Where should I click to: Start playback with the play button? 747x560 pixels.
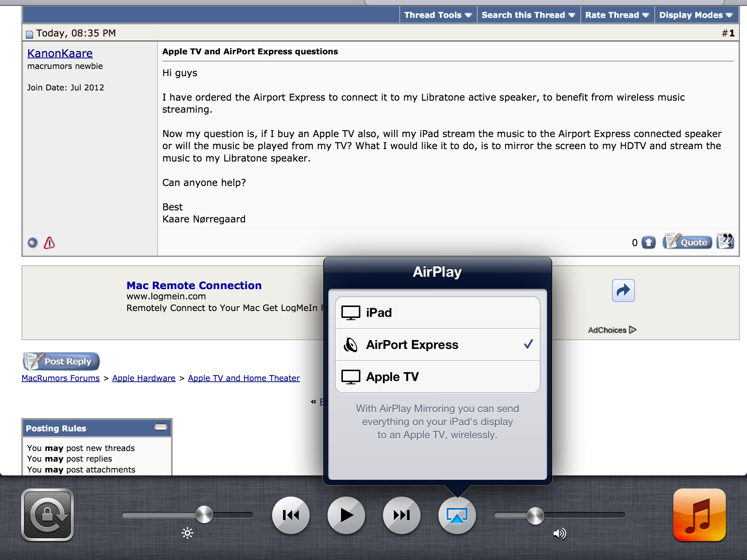[x=346, y=515]
